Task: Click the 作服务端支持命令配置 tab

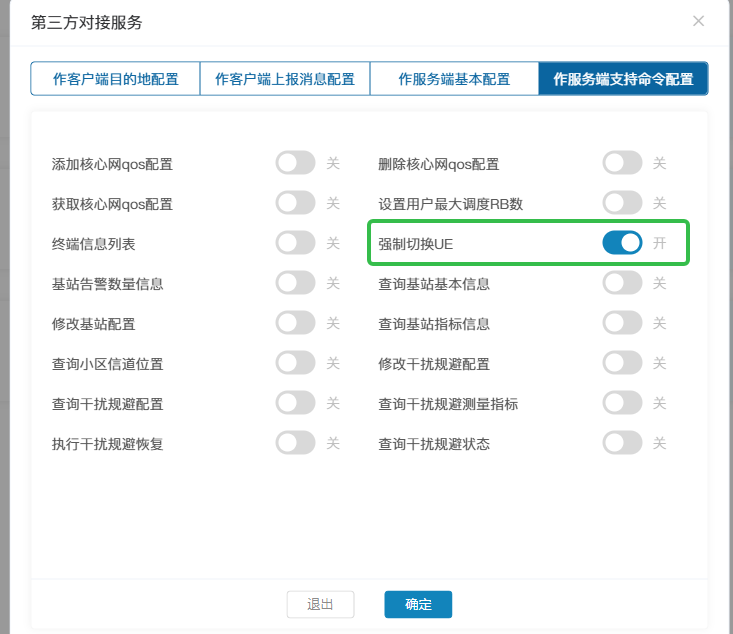Action: tap(623, 79)
